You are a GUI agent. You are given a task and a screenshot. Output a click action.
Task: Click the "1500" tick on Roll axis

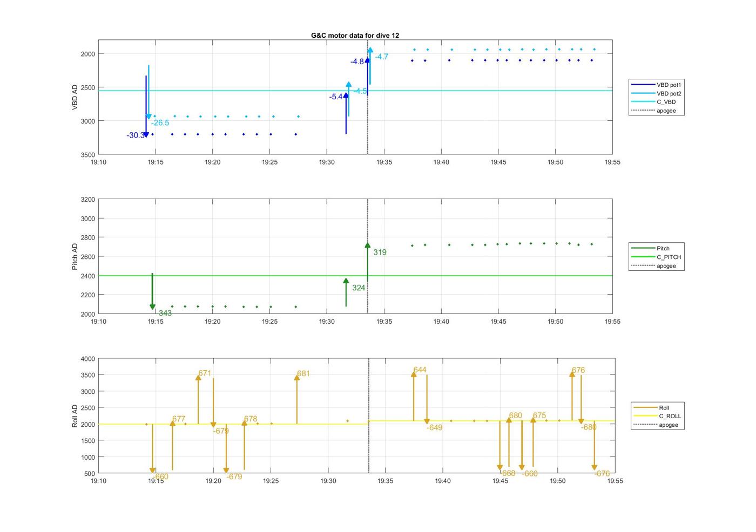pos(87,441)
